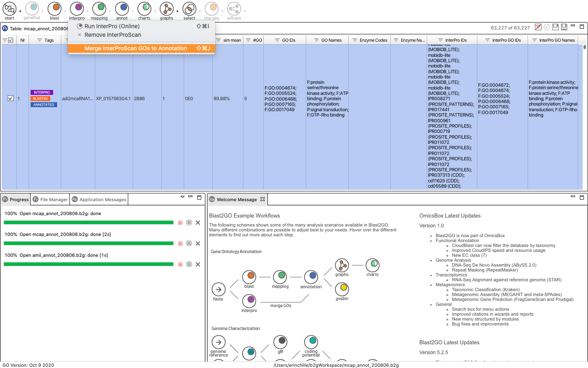Screen dimensions: 588x368
Task: Toggle the select-all checkbox in table header
Action: (11, 40)
